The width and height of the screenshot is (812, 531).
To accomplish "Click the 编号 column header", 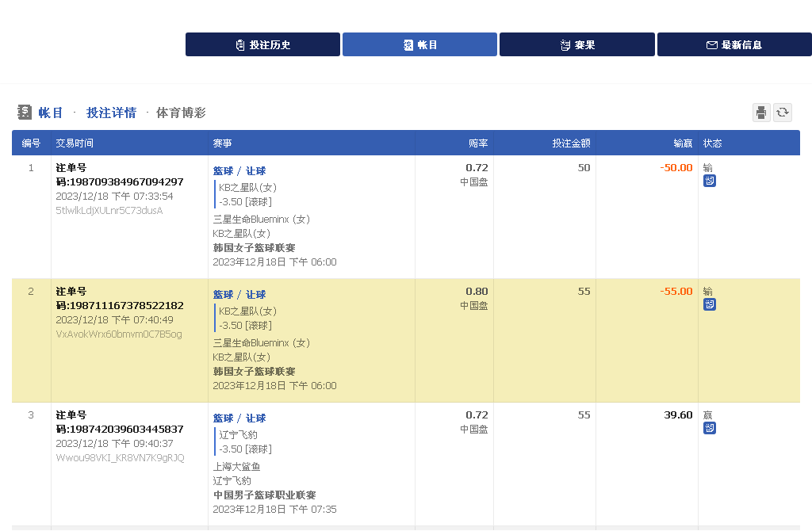I will tap(31, 143).
